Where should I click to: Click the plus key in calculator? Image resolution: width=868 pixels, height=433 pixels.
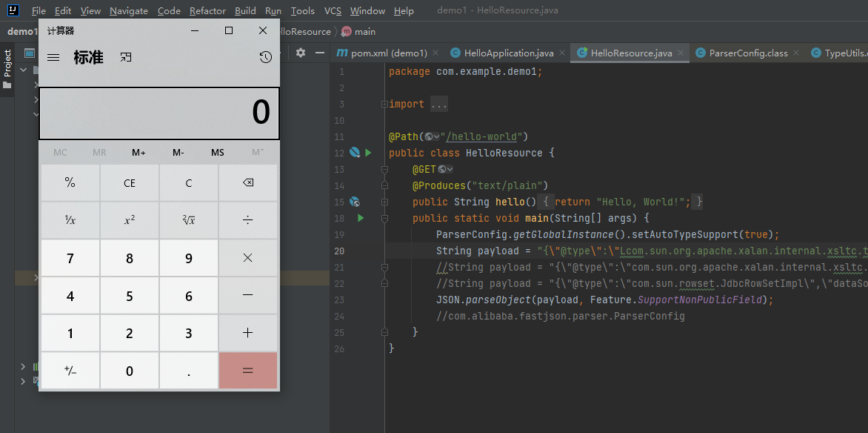coord(248,333)
